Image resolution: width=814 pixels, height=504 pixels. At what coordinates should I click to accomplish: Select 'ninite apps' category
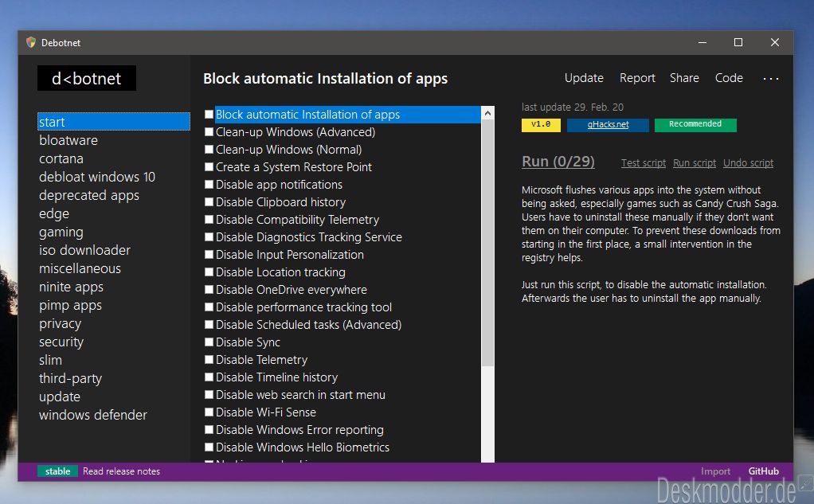click(x=71, y=287)
